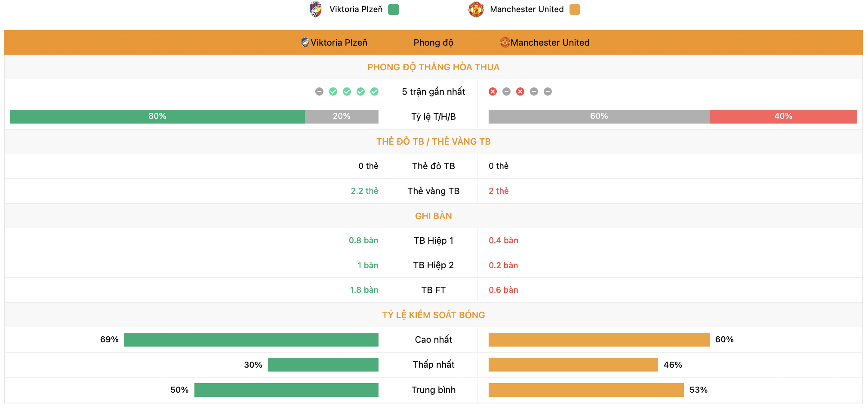Click the green 30% lowest possession bar
The width and height of the screenshot is (868, 409).
(x=323, y=365)
